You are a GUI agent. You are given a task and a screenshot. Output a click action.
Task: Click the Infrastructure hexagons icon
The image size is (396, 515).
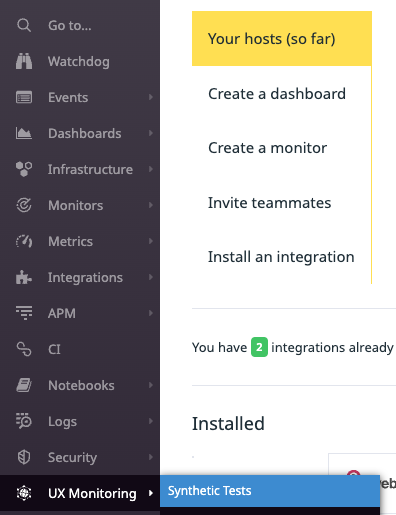pos(24,169)
